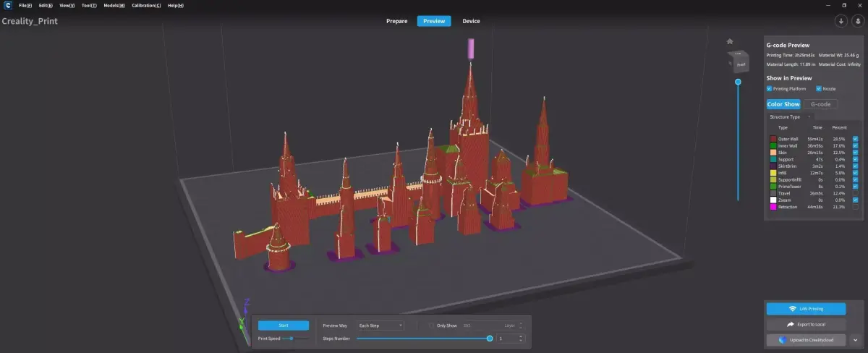Click the view orientation cube
The height and width of the screenshot is (353, 868).
coord(739,61)
